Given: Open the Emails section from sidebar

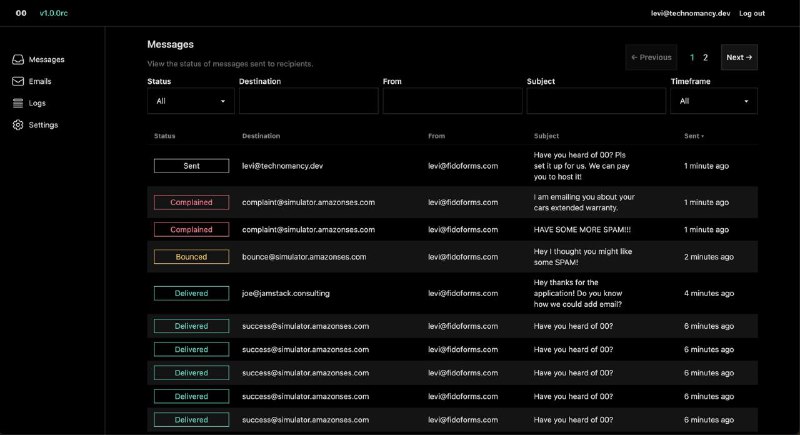Looking at the screenshot, I should click(x=40, y=82).
